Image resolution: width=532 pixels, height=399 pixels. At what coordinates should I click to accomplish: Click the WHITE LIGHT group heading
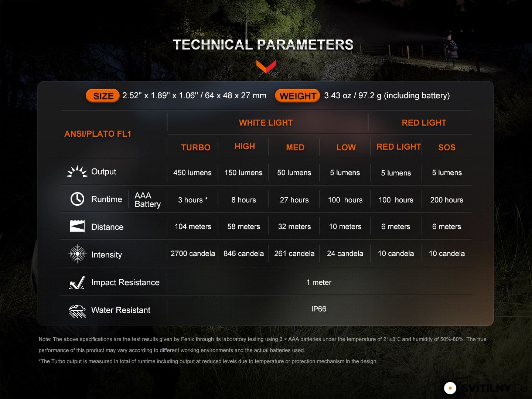coord(266,123)
